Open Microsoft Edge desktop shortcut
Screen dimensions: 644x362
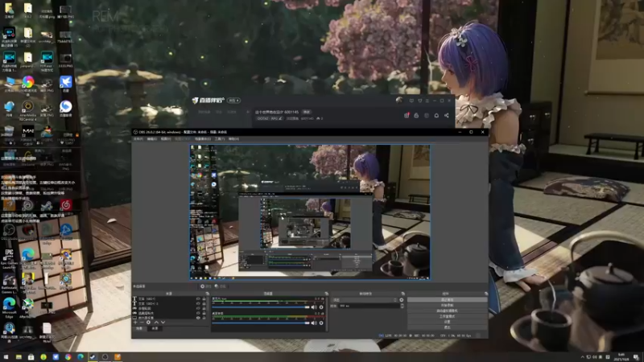(x=9, y=307)
